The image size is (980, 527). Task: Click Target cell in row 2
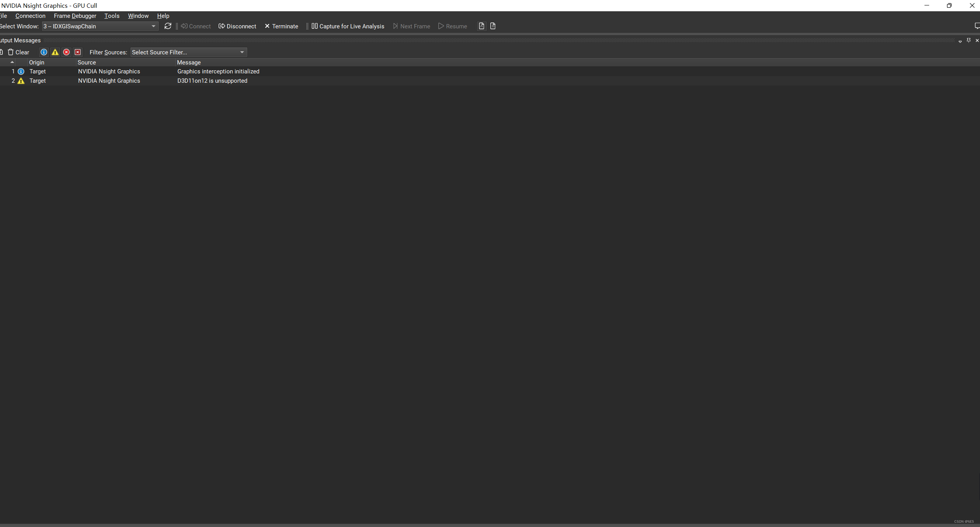pos(37,81)
